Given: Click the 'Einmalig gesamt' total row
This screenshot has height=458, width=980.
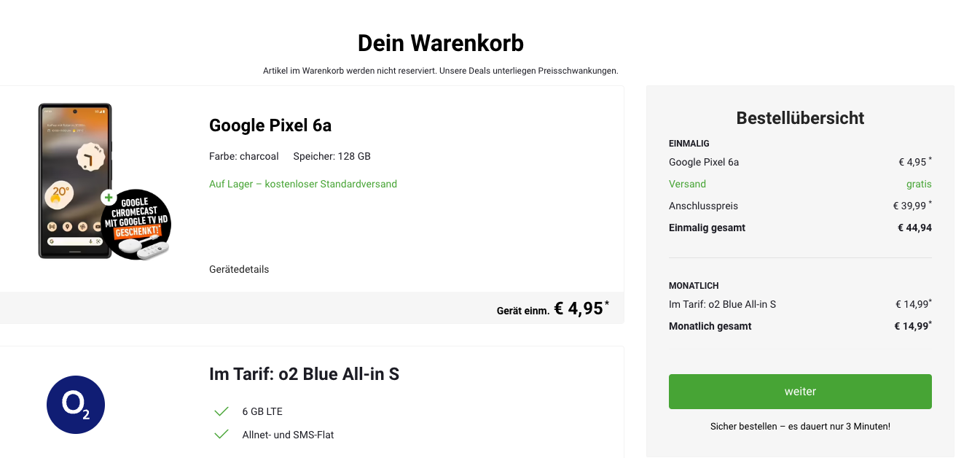Looking at the screenshot, I should 800,228.
